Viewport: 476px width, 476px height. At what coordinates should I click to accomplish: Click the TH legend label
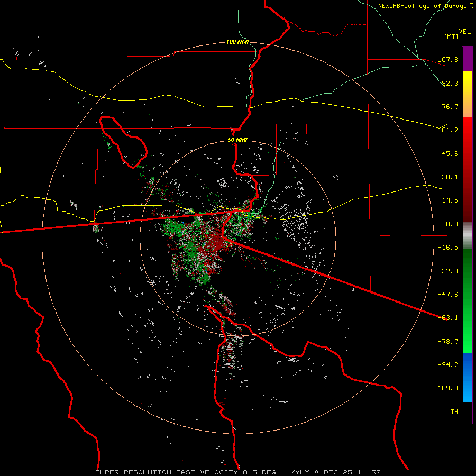click(x=454, y=412)
